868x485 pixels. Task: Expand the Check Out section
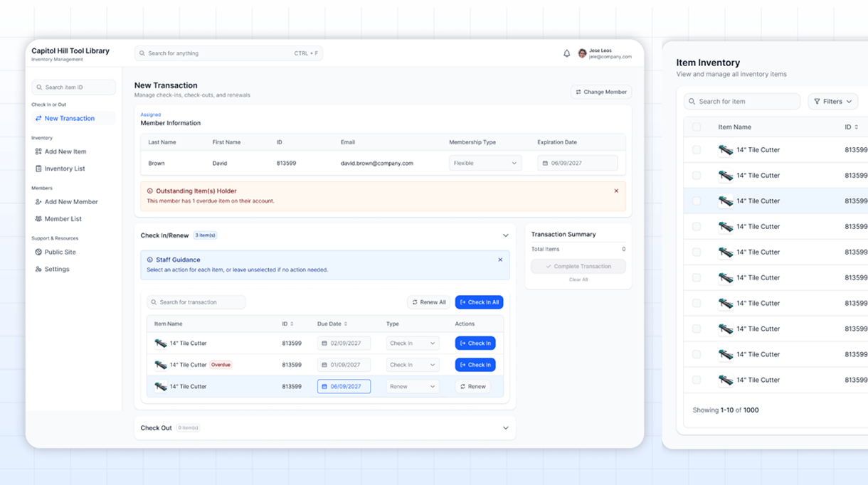[x=506, y=428]
